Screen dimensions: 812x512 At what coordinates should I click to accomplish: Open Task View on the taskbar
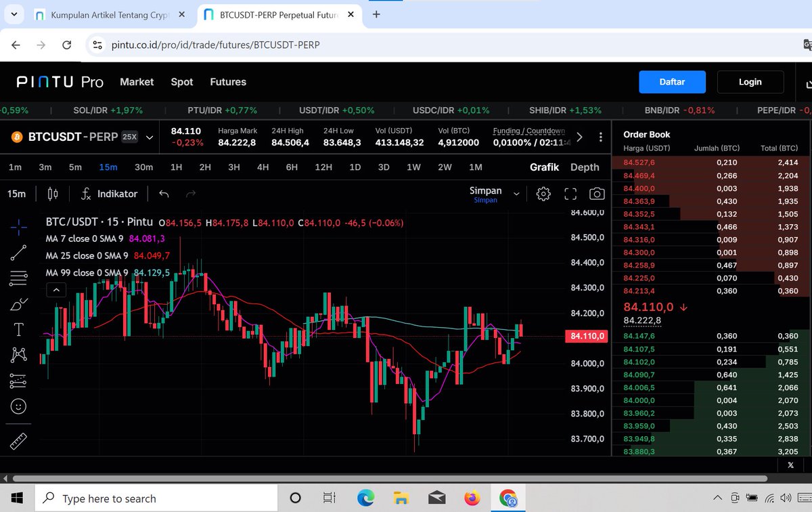click(328, 498)
